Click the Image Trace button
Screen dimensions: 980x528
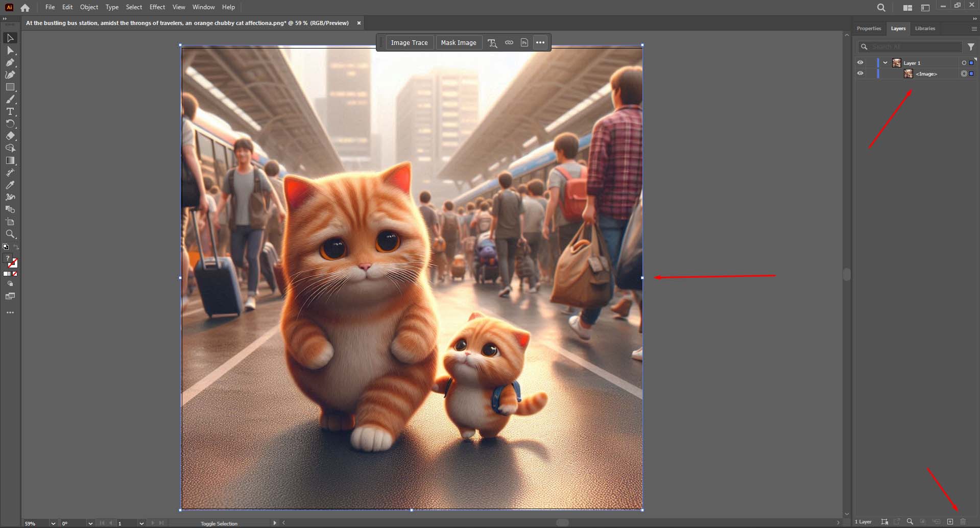click(x=409, y=42)
